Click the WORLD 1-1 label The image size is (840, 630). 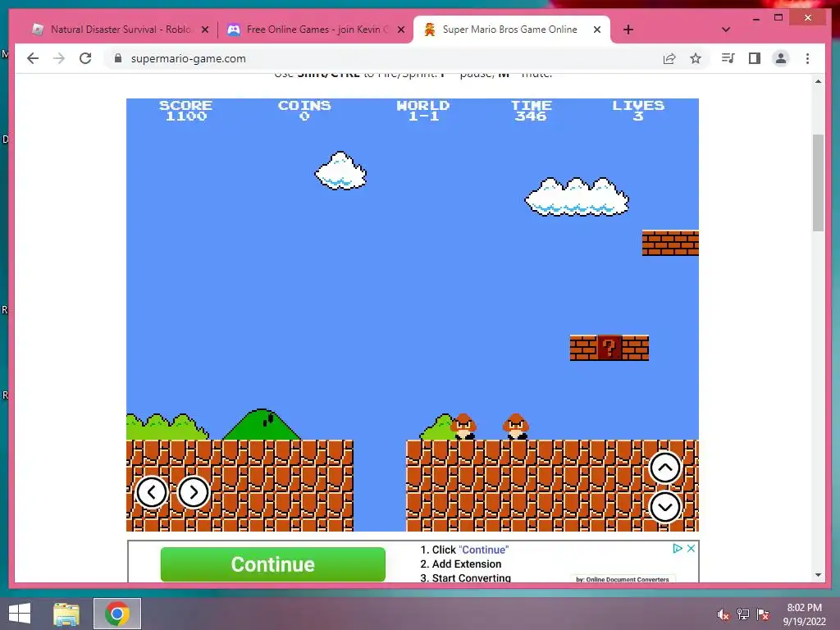(x=423, y=111)
